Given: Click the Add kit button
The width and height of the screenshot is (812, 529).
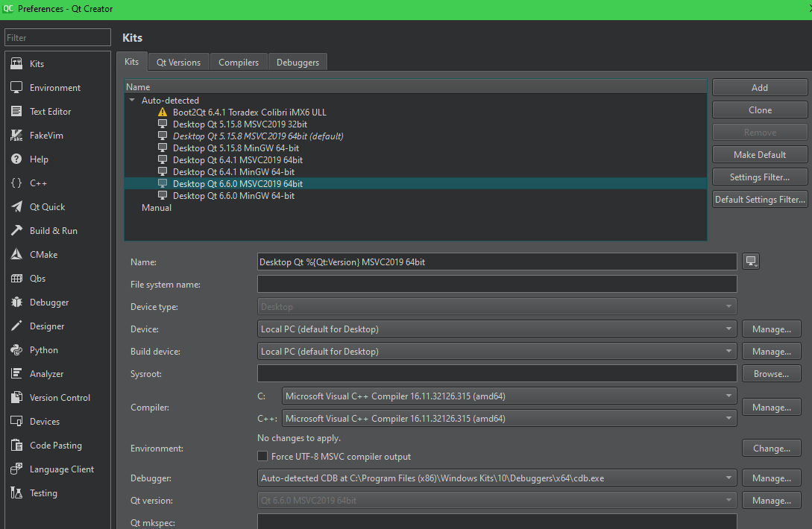Looking at the screenshot, I should tap(760, 87).
